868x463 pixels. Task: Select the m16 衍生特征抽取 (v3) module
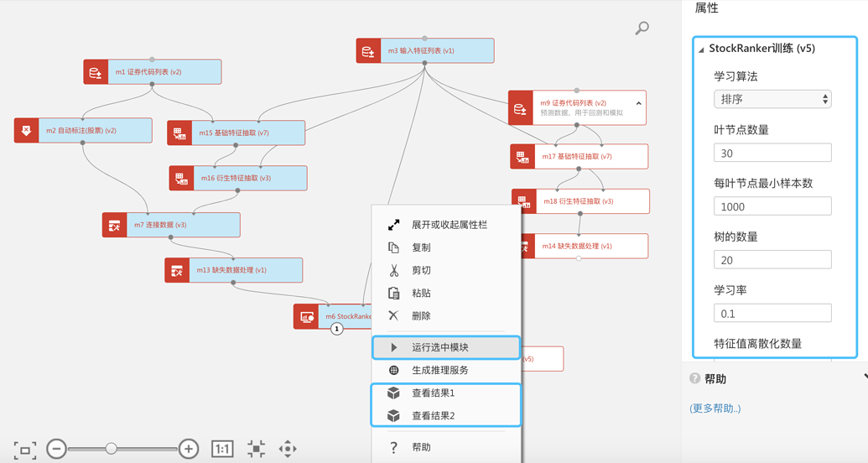pyautogui.click(x=238, y=179)
